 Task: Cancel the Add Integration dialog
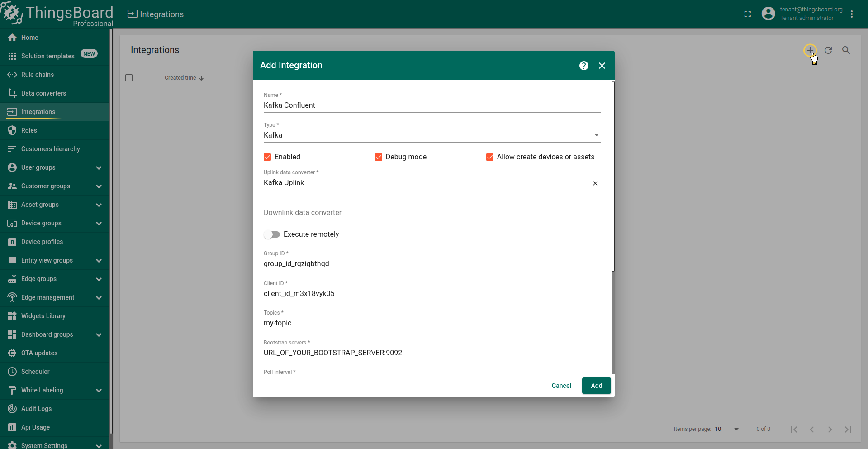[x=561, y=386]
